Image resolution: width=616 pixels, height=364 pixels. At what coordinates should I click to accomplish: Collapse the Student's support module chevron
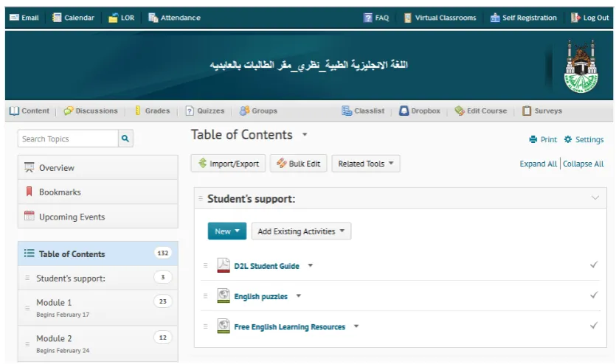(x=595, y=197)
